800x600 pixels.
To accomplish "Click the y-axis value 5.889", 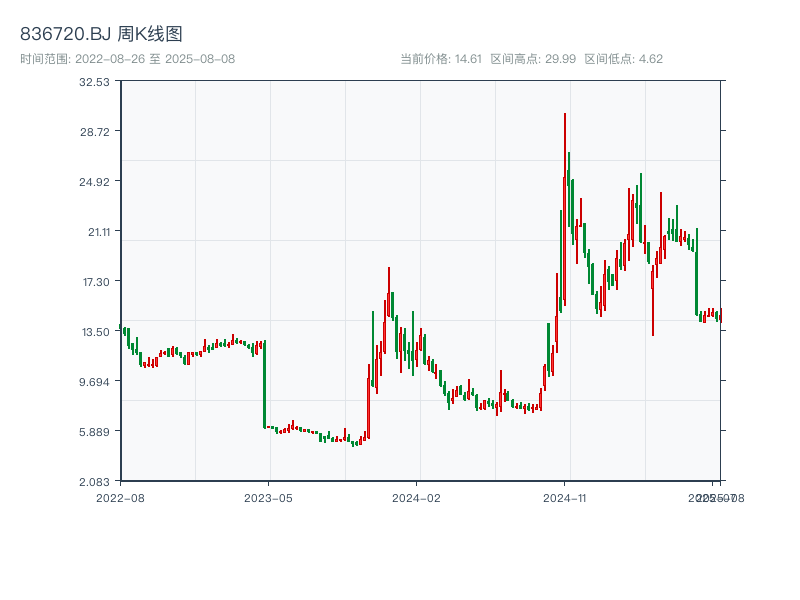I will (94, 432).
